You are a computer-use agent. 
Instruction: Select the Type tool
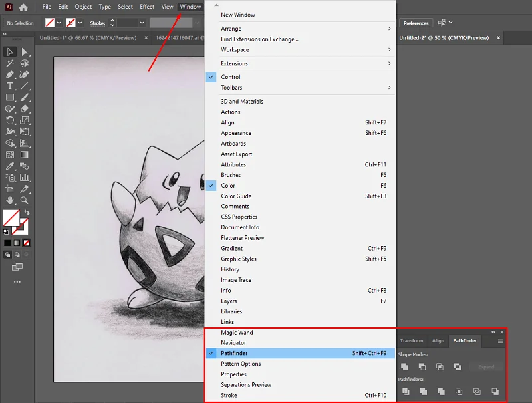coord(10,86)
